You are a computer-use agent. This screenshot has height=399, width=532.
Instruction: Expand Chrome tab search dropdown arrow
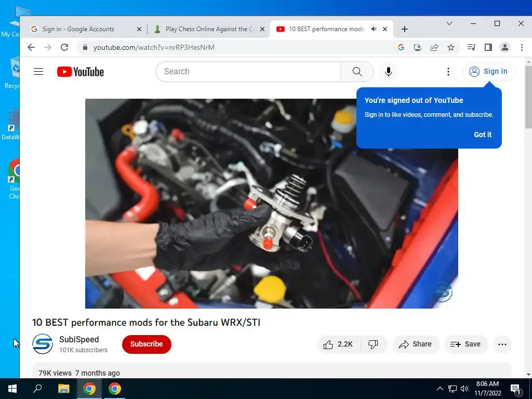point(449,23)
